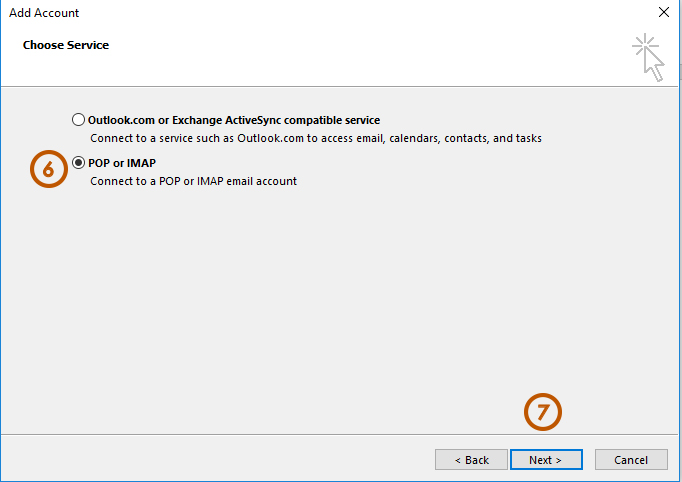This screenshot has width=682, height=482.
Task: Click the horizontal separator line above the buttons
Action: point(300,435)
